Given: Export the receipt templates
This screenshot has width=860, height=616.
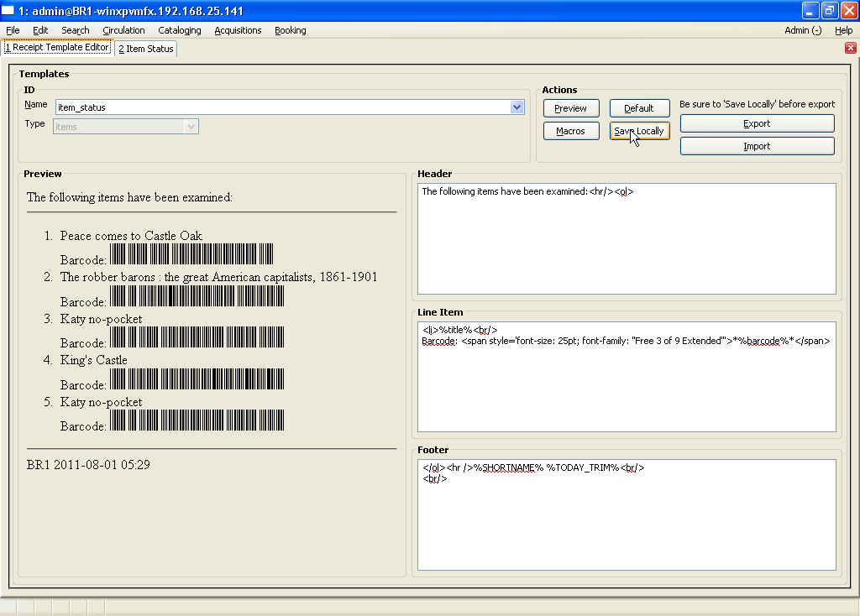Looking at the screenshot, I should [x=757, y=123].
